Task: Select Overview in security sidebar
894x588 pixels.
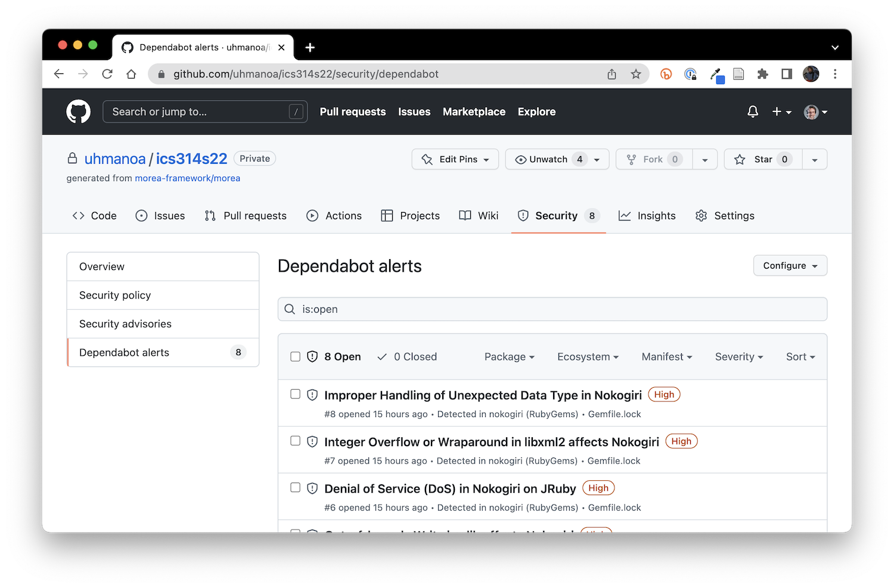Action: [163, 266]
